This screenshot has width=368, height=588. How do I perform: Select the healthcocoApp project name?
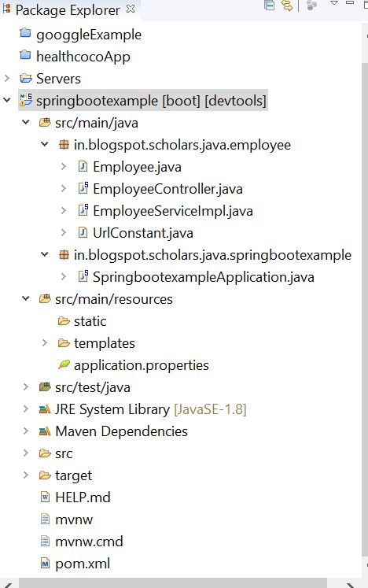tap(83, 57)
